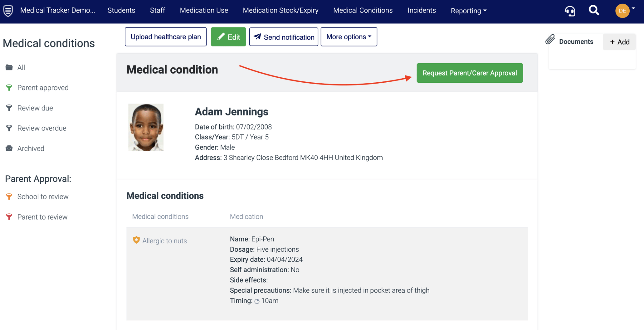Expand the Reporting dropdown menu
The width and height of the screenshot is (644, 330).
(468, 11)
